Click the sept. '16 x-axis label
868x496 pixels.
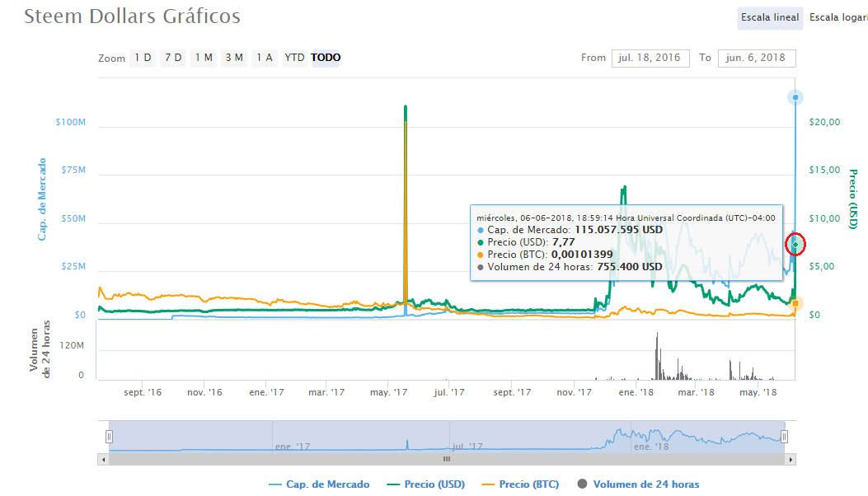(143, 392)
